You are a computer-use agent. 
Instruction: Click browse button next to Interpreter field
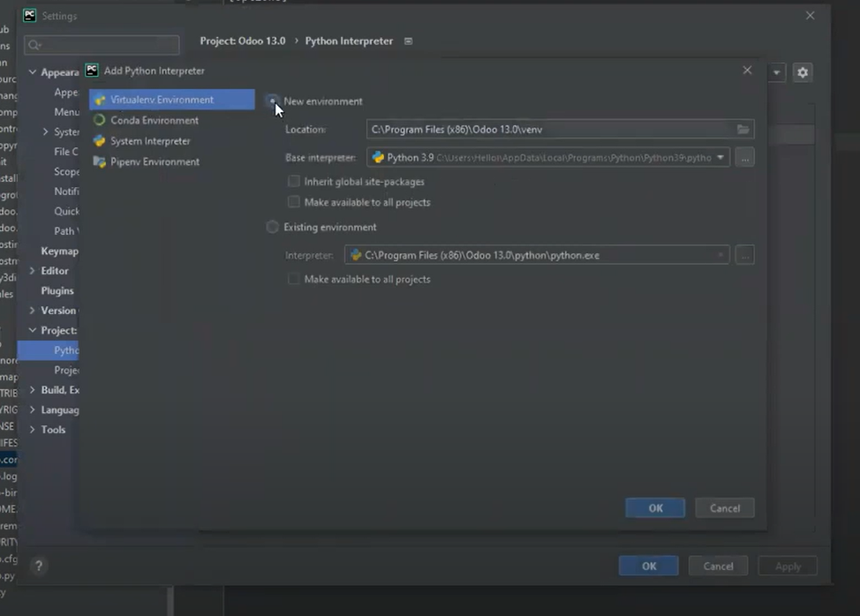pyautogui.click(x=745, y=255)
